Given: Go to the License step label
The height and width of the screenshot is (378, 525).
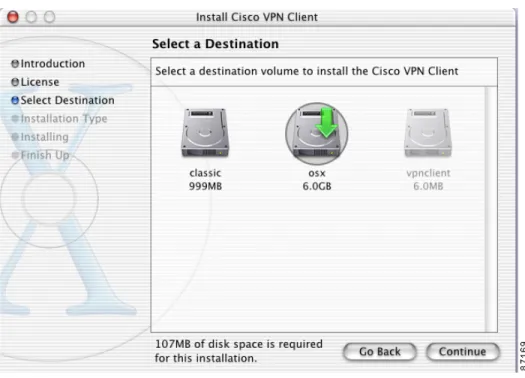Looking at the screenshot, I should [x=40, y=82].
